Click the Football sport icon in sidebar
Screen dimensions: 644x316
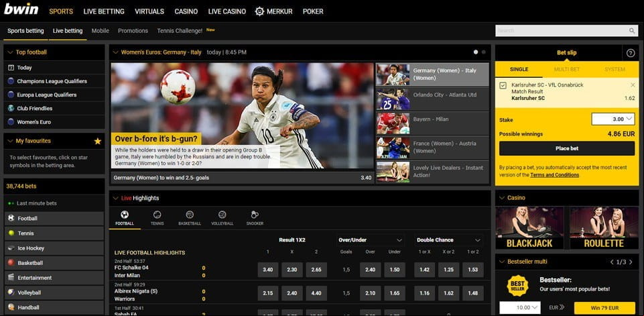click(x=11, y=218)
